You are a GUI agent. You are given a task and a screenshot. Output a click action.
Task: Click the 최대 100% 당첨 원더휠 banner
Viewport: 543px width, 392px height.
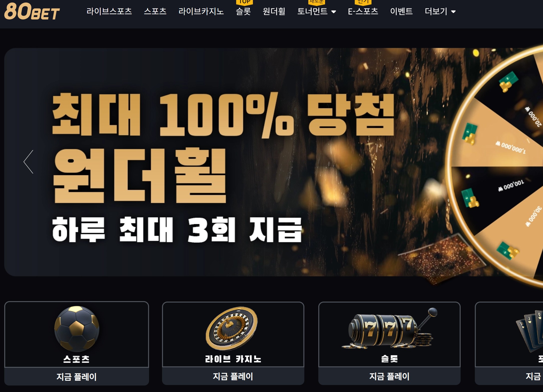click(x=274, y=162)
